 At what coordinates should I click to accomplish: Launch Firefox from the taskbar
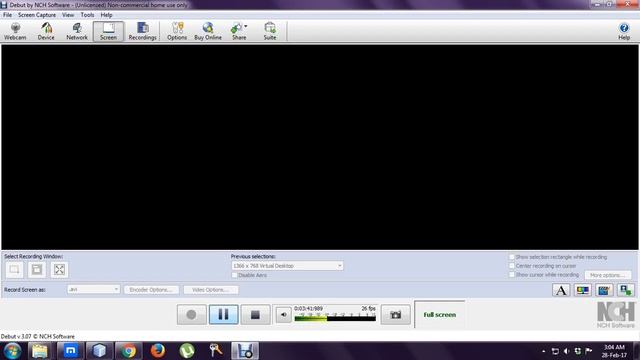158,351
